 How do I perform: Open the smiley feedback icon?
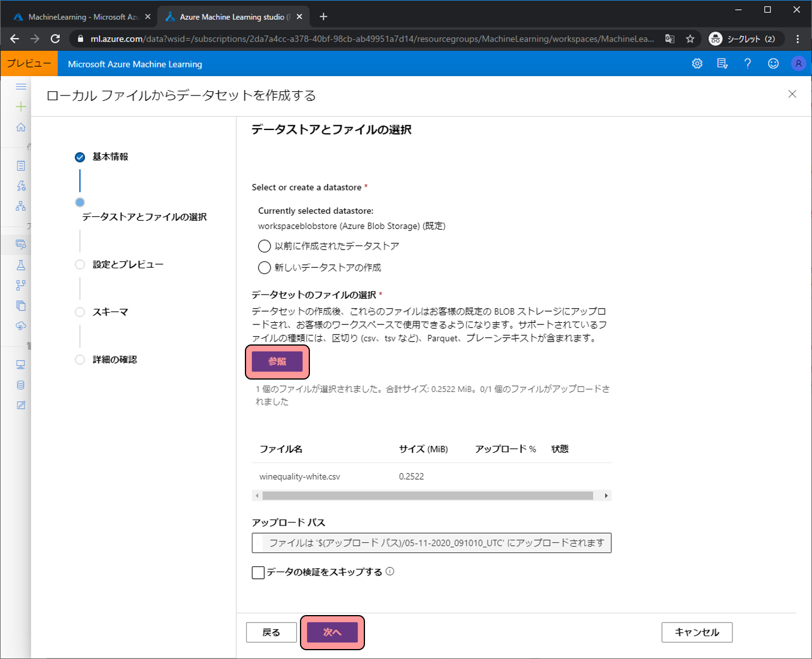[773, 64]
